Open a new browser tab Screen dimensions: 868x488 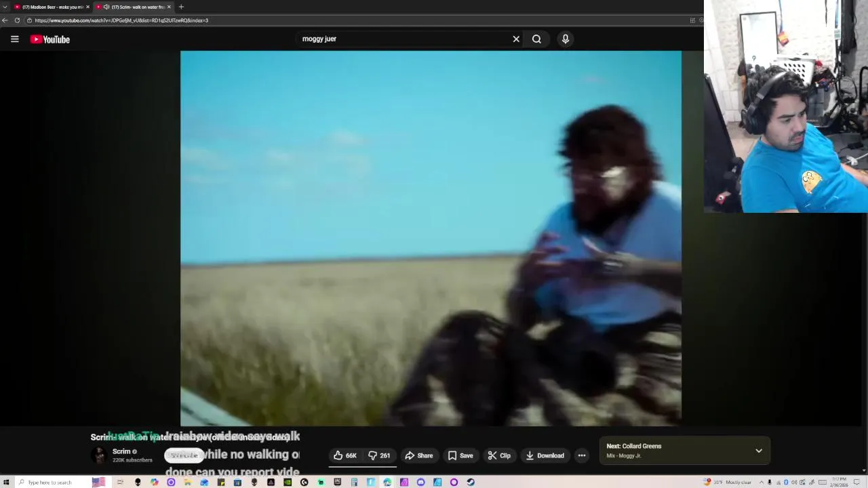[181, 7]
